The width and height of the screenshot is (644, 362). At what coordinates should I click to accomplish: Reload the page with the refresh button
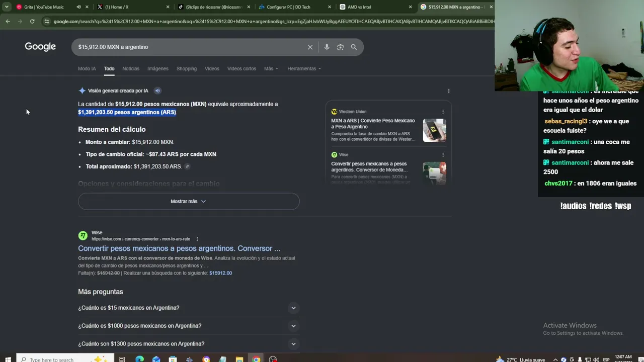[32, 21]
